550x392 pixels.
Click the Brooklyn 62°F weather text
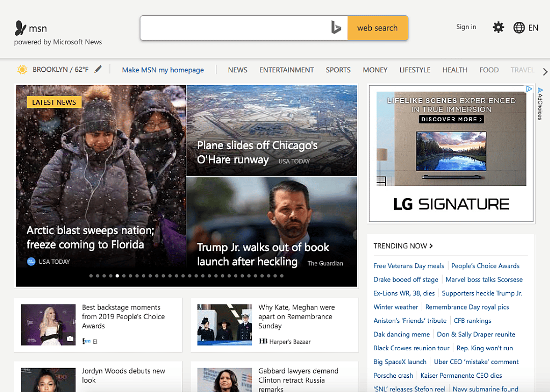coord(60,69)
